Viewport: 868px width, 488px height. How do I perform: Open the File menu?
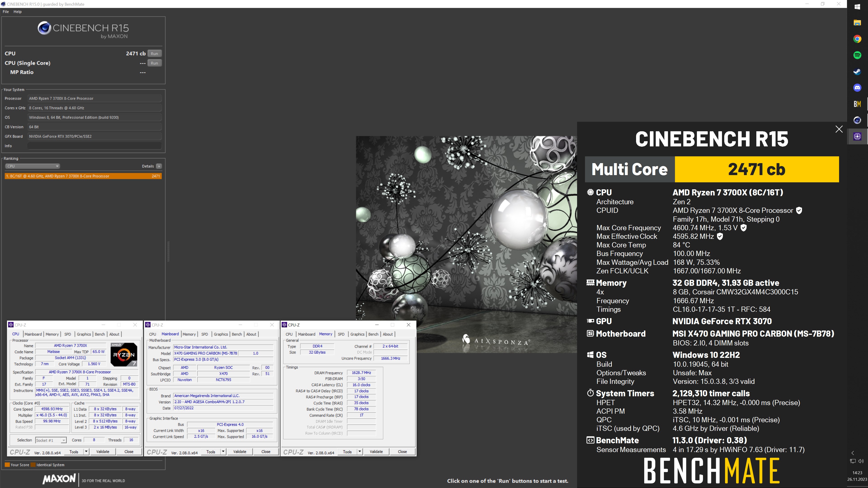6,12
